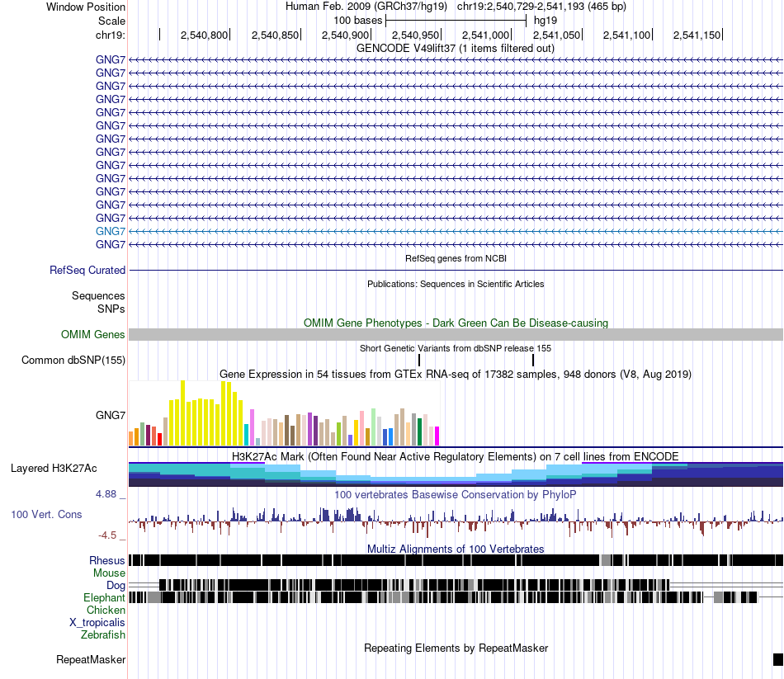Screen dimensions: 784x679
Task: Click the -4.5 conservation scale value
Action: click(107, 535)
